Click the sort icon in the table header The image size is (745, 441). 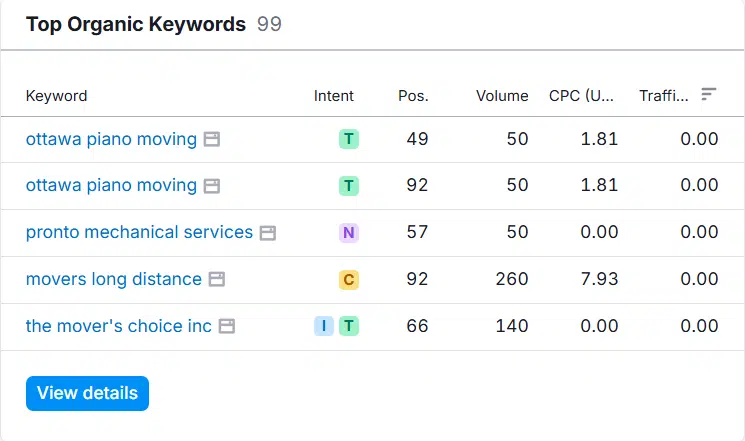(x=709, y=94)
